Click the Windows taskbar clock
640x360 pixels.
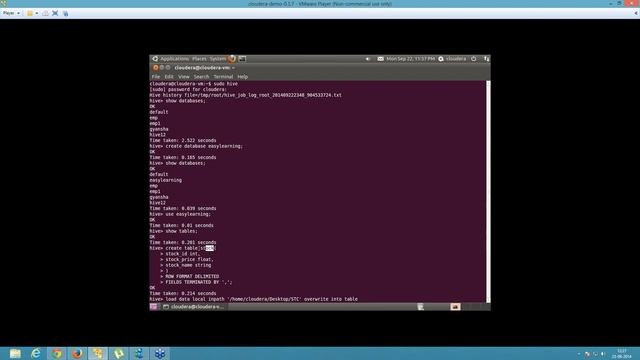click(x=622, y=354)
